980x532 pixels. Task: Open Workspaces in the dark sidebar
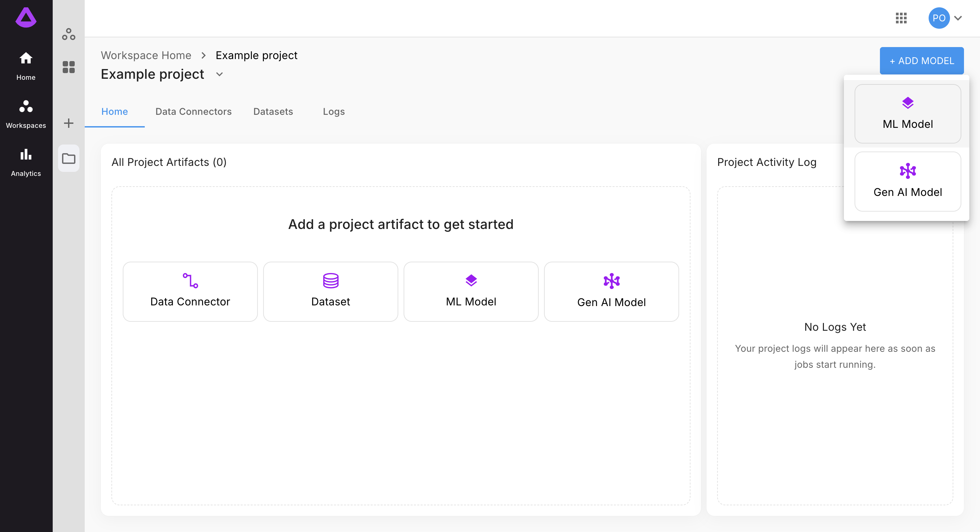tap(26, 114)
